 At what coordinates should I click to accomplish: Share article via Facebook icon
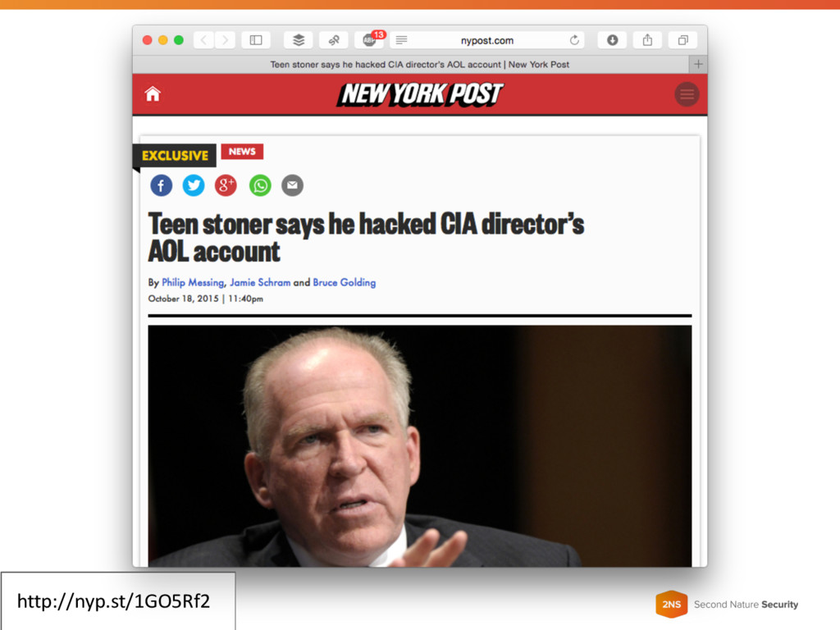(162, 185)
